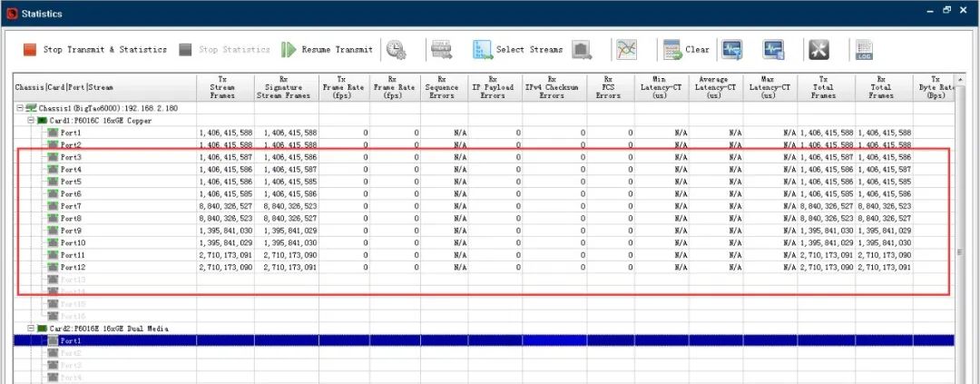Image resolution: width=980 pixels, height=384 pixels.
Task: Click the Average Latency-CT column header
Action: point(713,87)
